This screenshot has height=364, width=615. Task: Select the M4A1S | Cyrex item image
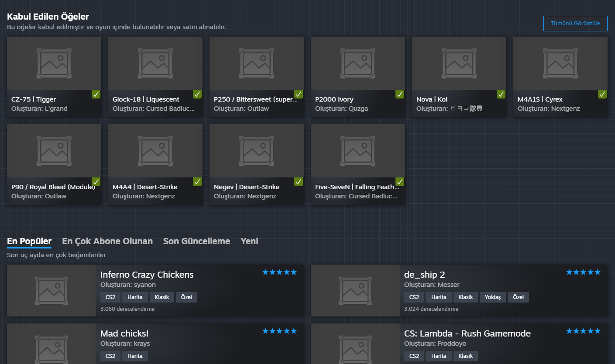pos(560,63)
